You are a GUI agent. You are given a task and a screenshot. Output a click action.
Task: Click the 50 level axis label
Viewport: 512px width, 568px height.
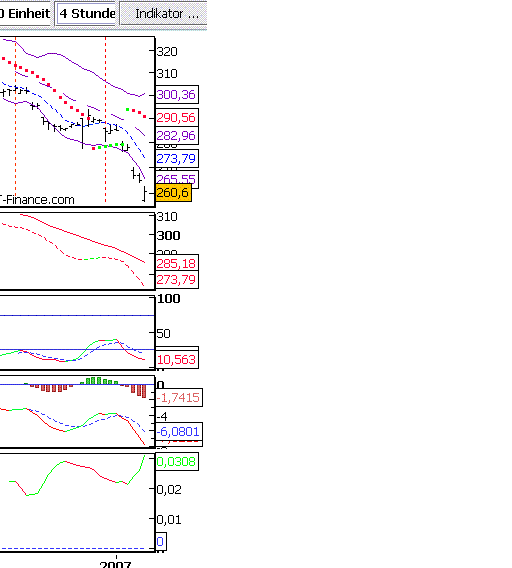pos(163,334)
